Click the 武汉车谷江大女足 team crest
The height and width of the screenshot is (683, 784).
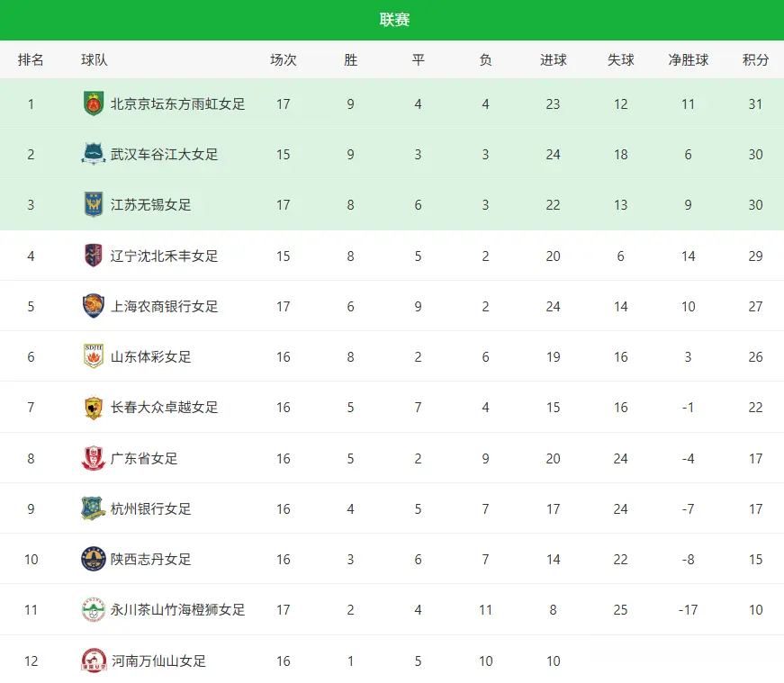[94, 154]
